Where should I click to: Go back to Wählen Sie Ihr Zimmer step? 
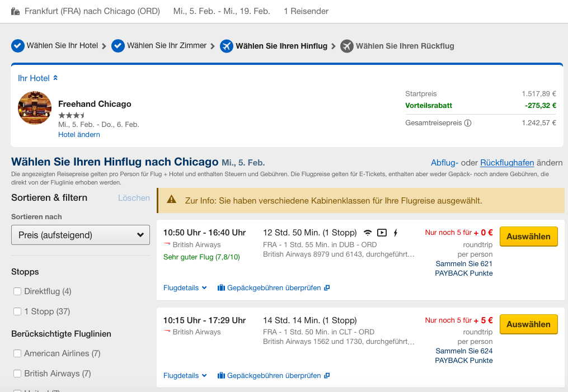166,46
